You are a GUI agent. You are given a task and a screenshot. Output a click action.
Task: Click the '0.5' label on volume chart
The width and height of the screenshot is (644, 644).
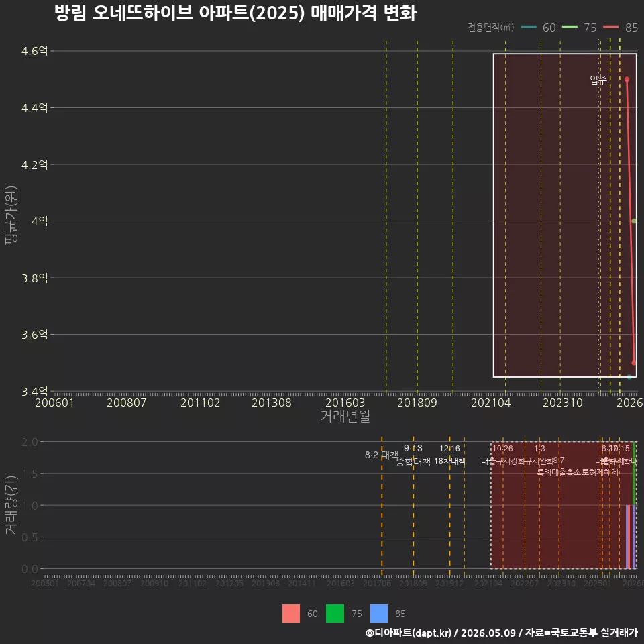point(30,537)
